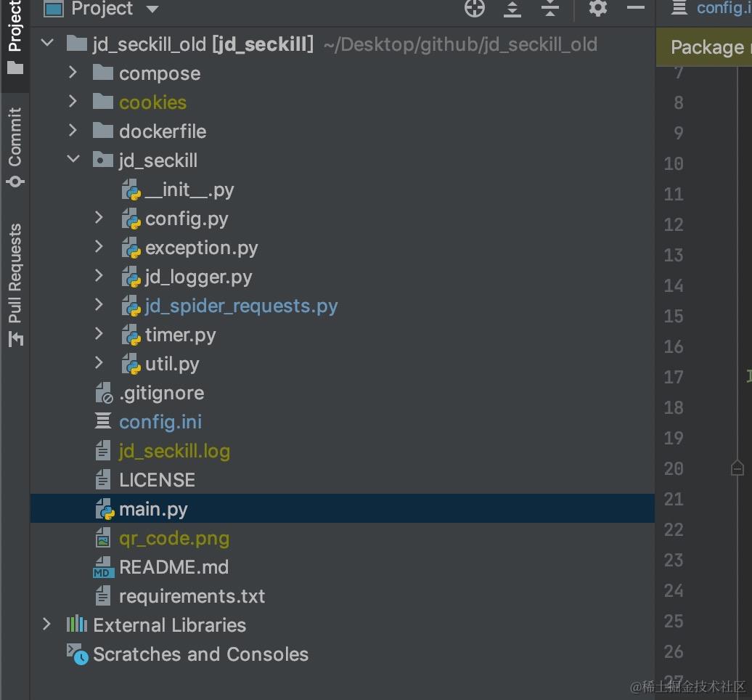The width and height of the screenshot is (752, 700).
Task: Click the jd_logger.py Python file icon
Action: 131,277
